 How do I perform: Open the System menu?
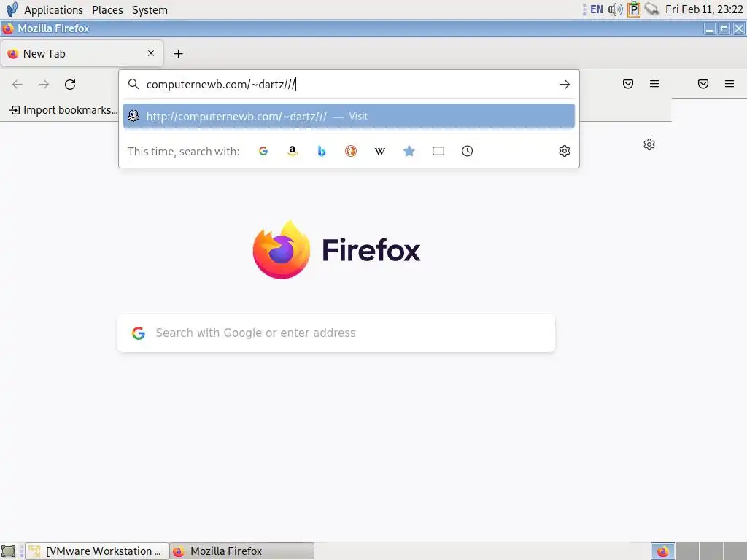[x=150, y=10]
